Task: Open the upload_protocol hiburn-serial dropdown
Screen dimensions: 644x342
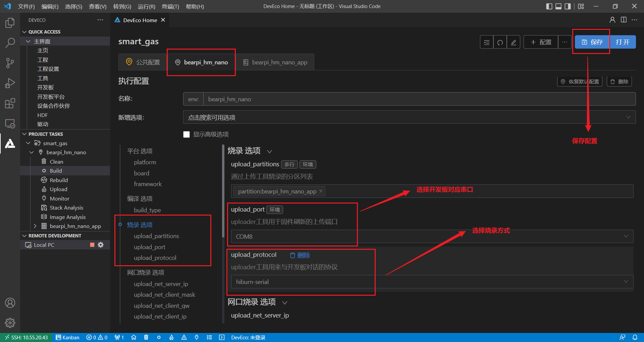Action: pos(432,282)
